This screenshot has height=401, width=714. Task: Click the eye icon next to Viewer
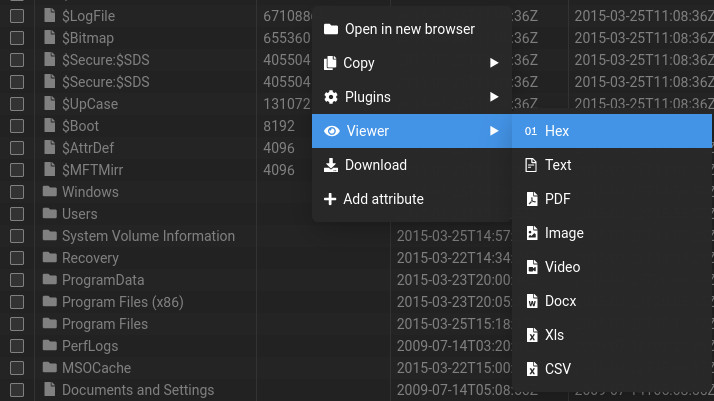331,131
